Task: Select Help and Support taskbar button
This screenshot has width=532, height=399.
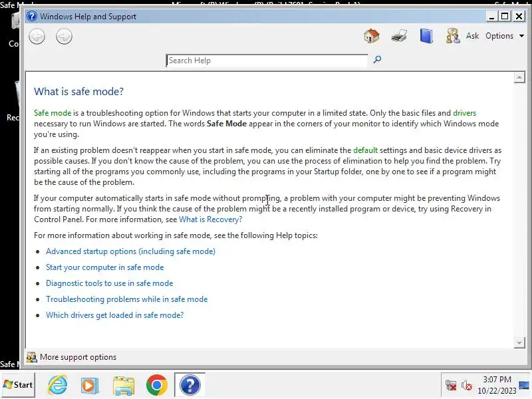Action: (x=190, y=385)
